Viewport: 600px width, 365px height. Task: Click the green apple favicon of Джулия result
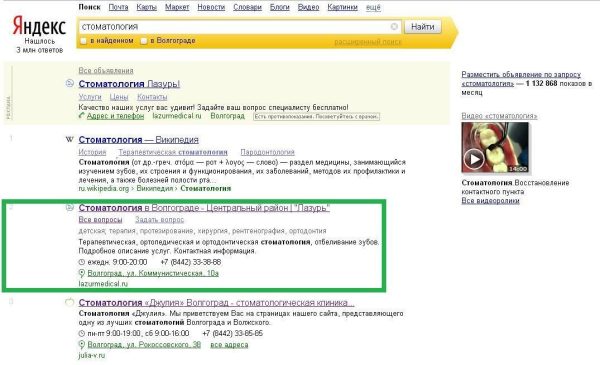[x=69, y=302]
